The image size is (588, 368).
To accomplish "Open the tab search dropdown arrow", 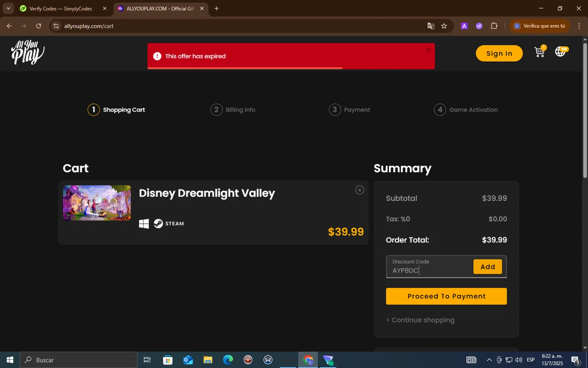I will (x=8, y=9).
